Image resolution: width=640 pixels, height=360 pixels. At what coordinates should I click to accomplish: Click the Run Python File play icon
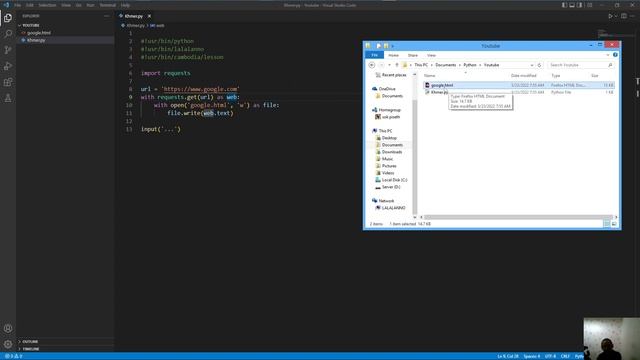tap(610, 16)
